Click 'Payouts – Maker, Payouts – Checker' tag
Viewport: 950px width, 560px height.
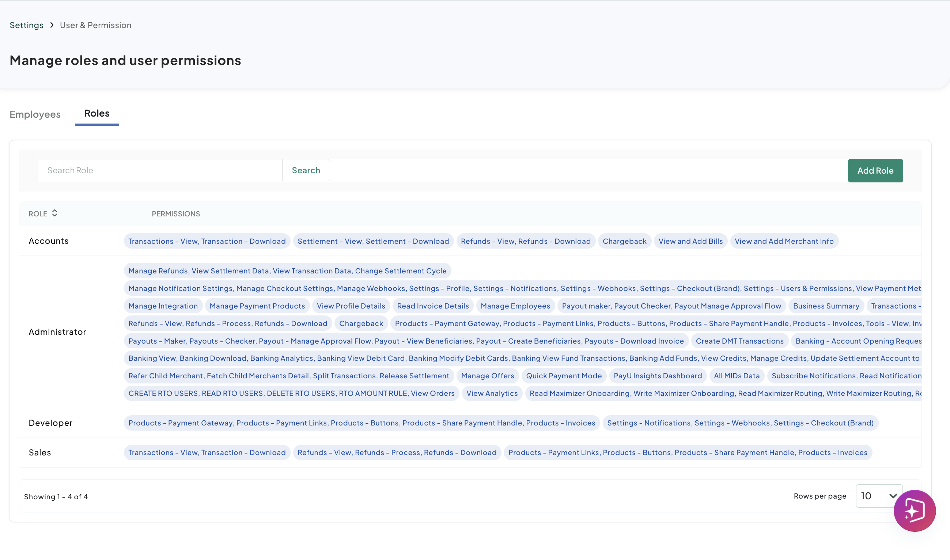click(x=406, y=341)
